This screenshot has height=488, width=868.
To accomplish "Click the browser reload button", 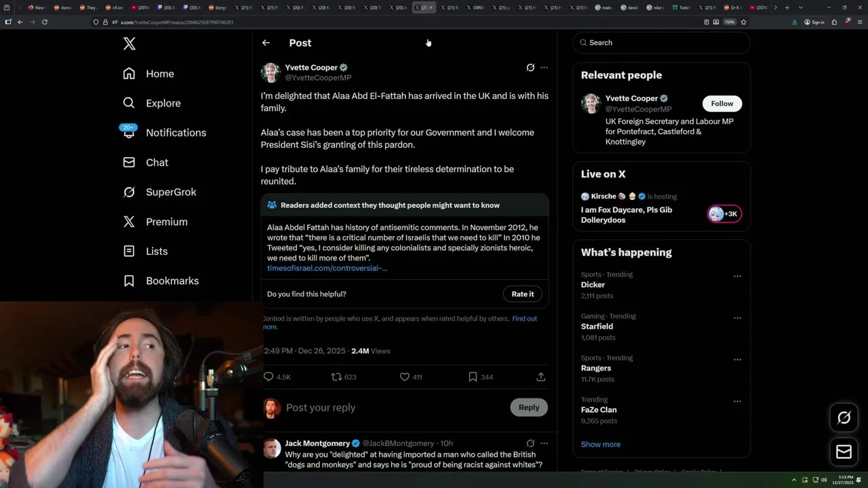I will pyautogui.click(x=45, y=22).
